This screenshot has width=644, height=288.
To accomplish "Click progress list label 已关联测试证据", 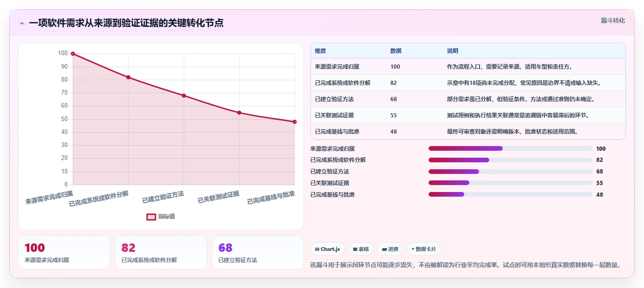I will click(329, 183).
